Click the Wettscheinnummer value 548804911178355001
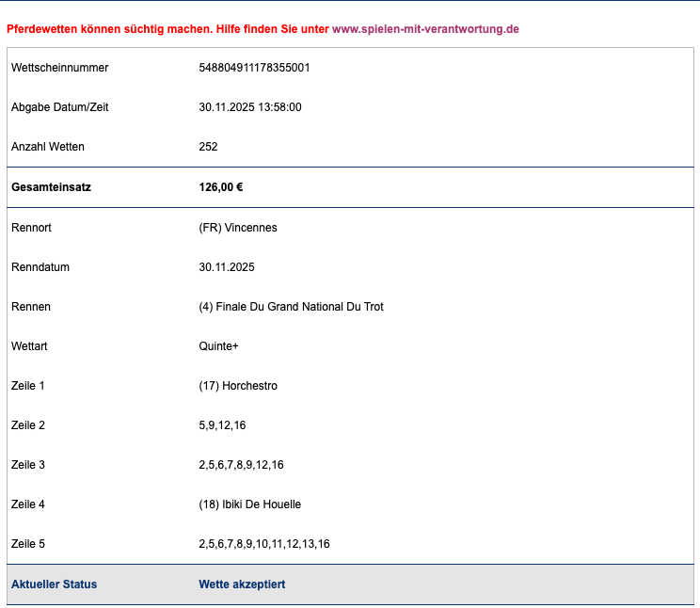Image resolution: width=700 pixels, height=608 pixels. click(x=254, y=68)
